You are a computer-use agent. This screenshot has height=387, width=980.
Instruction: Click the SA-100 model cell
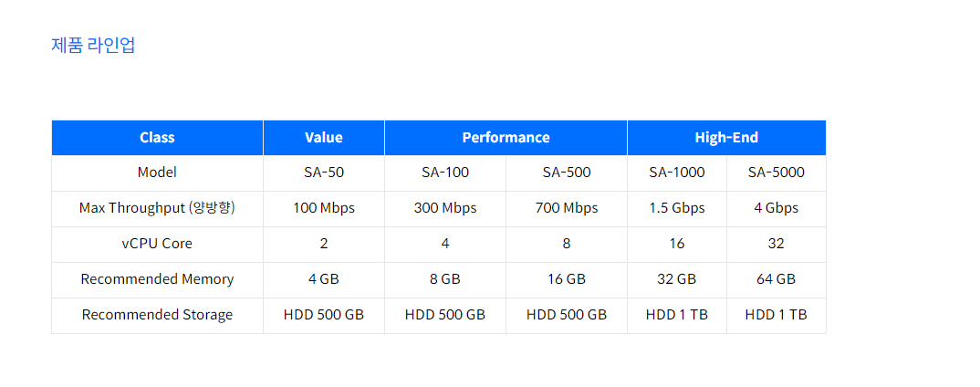pos(445,172)
